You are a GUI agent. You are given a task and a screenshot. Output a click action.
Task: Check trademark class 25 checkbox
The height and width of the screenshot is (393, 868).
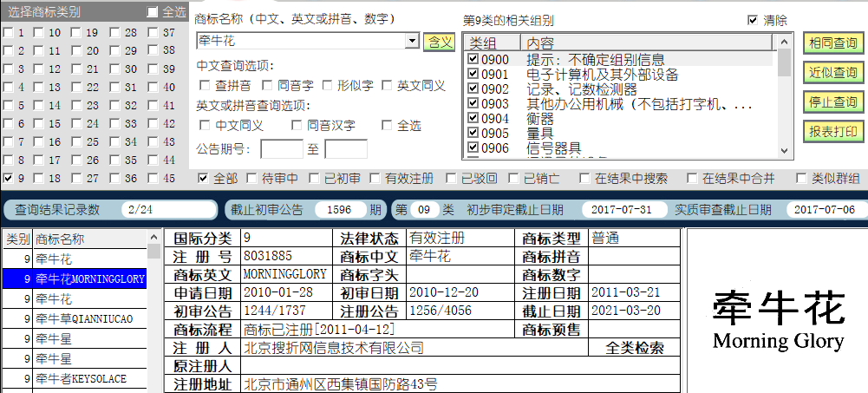pyautogui.click(x=77, y=141)
